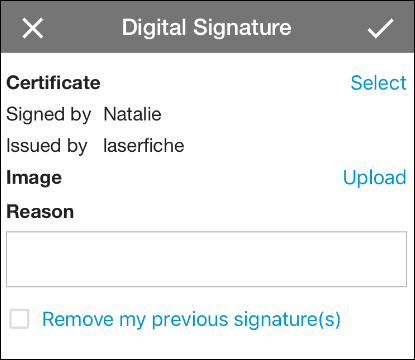
Task: Click the Reason section heading
Action: click(x=40, y=212)
